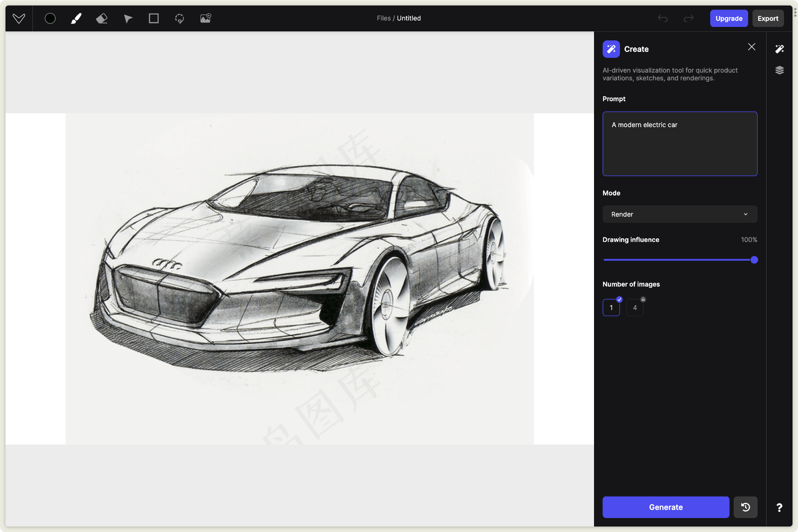Click the Vizcom logo home icon
Screen dimensions: 798x532
pyautogui.click(x=19, y=18)
